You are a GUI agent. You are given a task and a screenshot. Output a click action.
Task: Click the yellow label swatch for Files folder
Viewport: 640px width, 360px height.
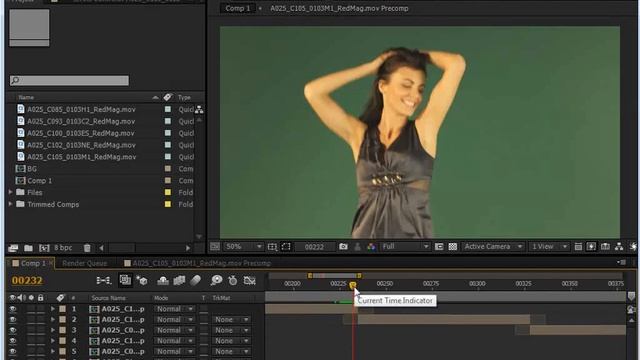coord(168,192)
